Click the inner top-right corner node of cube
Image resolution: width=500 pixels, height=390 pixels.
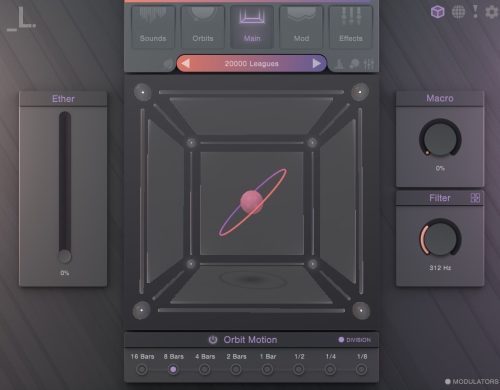[312, 143]
